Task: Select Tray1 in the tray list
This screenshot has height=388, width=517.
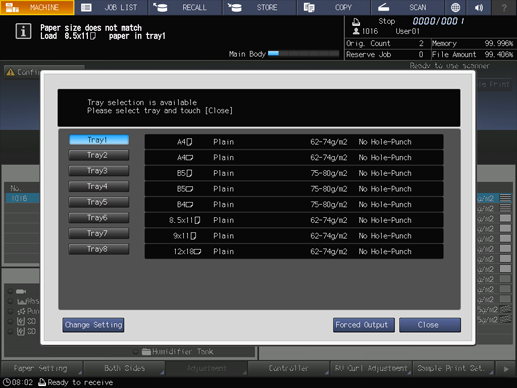Action: [x=99, y=140]
